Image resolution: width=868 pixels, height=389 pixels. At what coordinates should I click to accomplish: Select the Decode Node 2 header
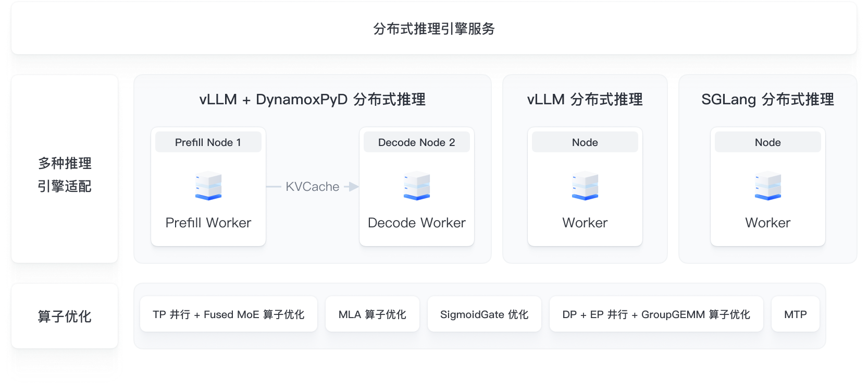(417, 142)
